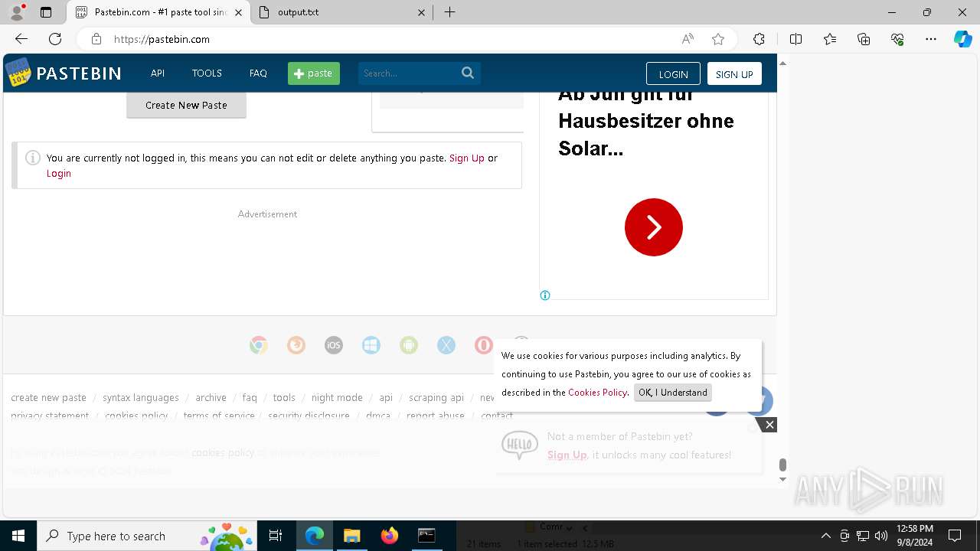Open Edge Settings and more menu
Image resolution: width=980 pixels, height=551 pixels.
931,39
